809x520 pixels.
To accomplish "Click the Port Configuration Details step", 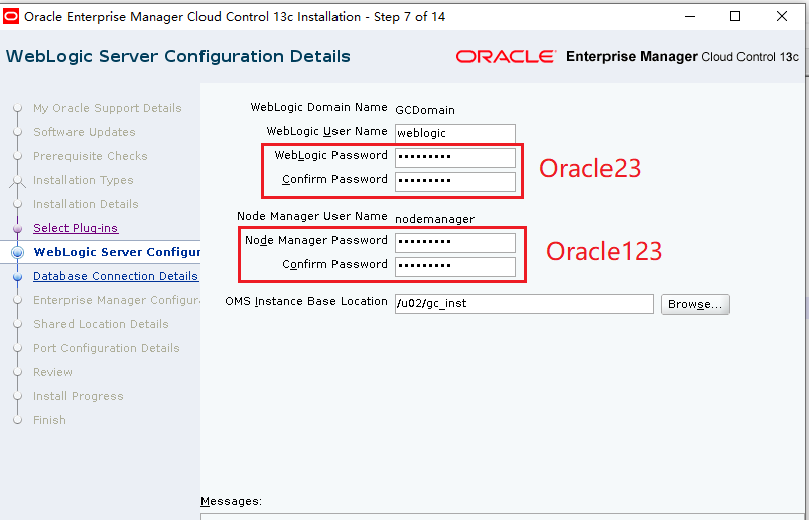I will pyautogui.click(x=106, y=348).
